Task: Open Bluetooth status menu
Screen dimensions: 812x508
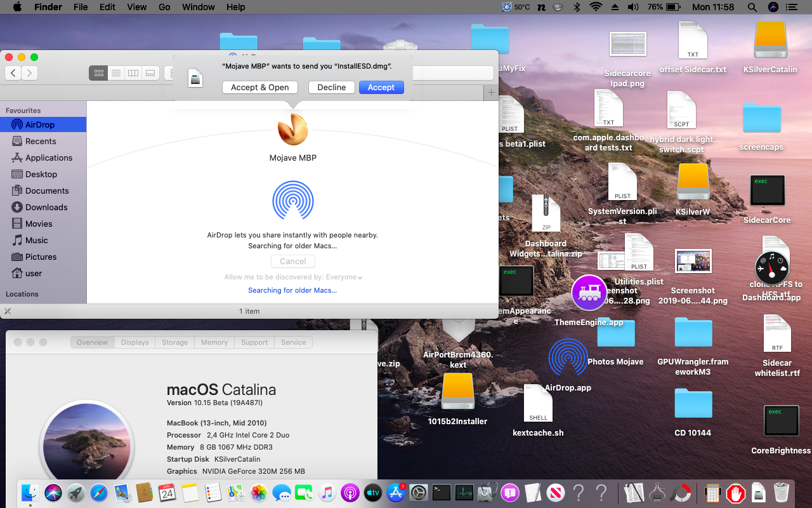Action: [x=577, y=7]
